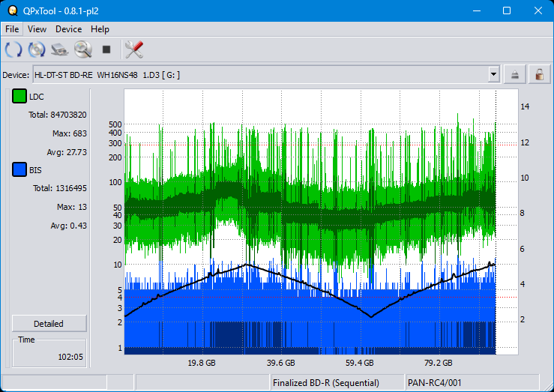Screen dimensions: 554x392
Task: Toggle the drive lock padlock button
Action: [539, 74]
